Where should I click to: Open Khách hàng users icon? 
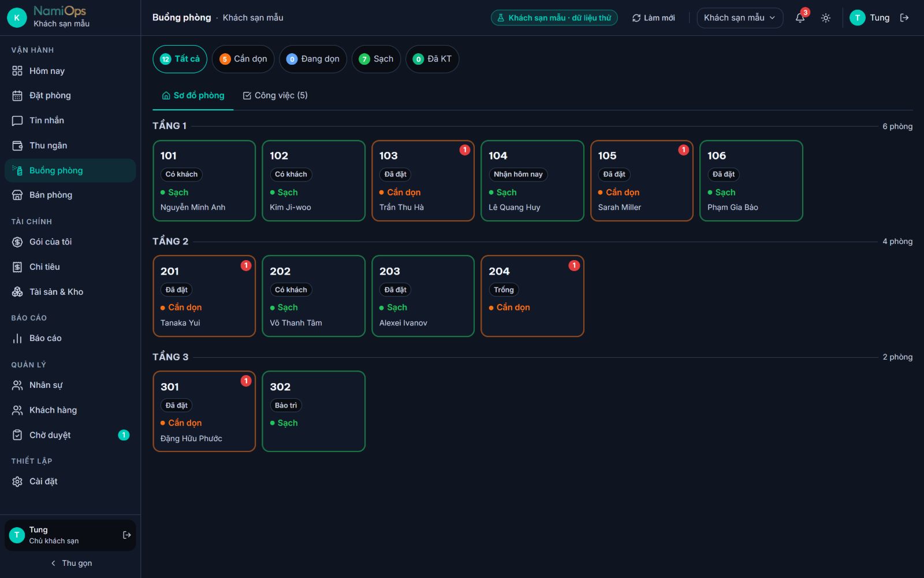[17, 410]
